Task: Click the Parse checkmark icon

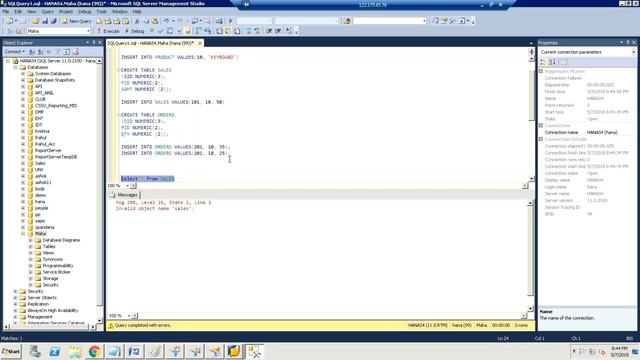Action: (160, 31)
